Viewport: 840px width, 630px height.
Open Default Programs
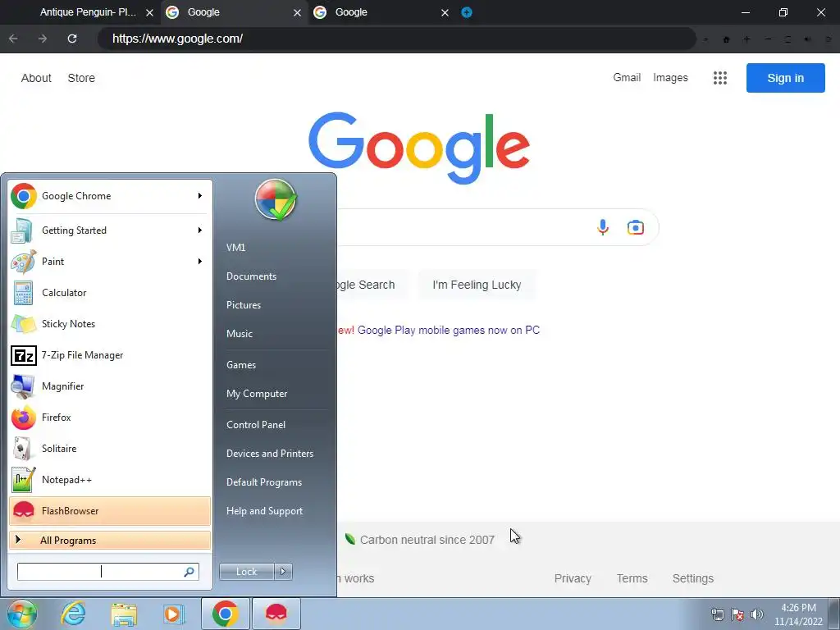pyautogui.click(x=263, y=482)
